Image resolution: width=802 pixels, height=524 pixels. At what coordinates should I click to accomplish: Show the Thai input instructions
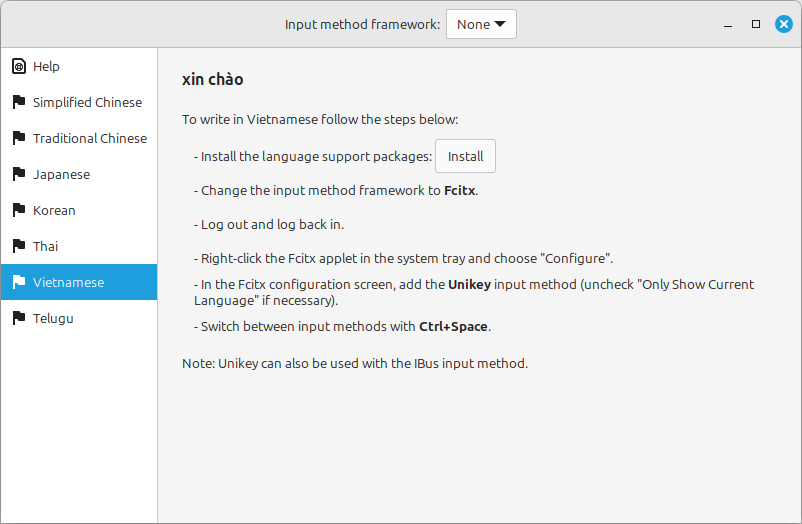[x=79, y=246]
